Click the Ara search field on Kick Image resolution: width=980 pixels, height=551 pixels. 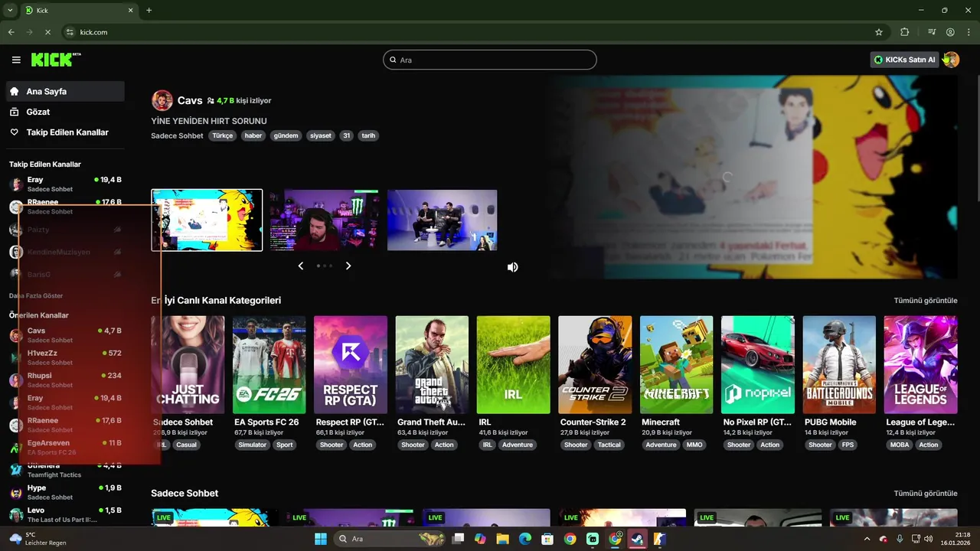click(x=490, y=60)
